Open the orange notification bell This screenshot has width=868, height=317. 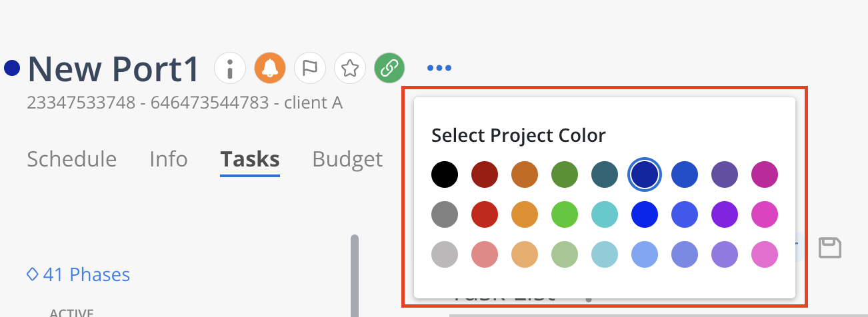point(270,68)
